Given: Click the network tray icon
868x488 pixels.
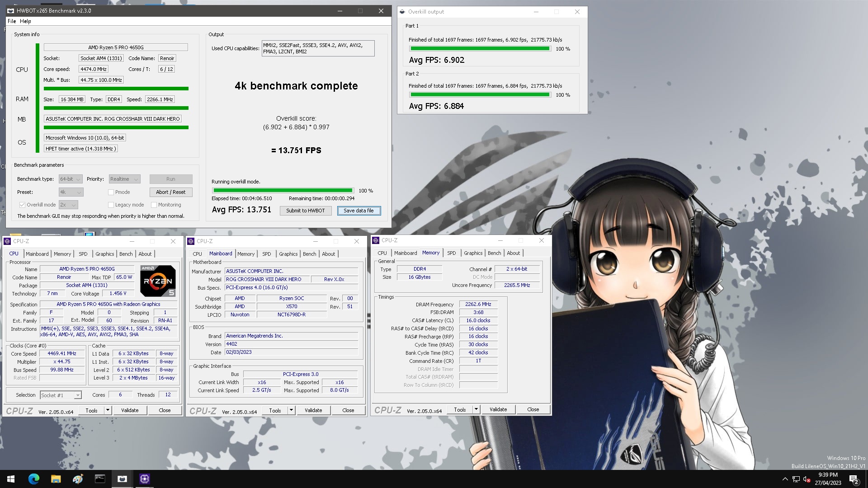Looking at the screenshot, I should 796,479.
